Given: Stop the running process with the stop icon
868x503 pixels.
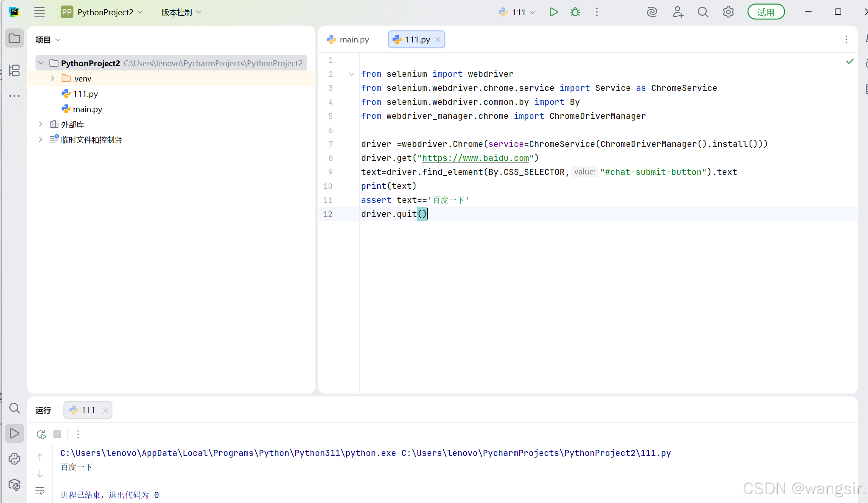Looking at the screenshot, I should point(57,434).
